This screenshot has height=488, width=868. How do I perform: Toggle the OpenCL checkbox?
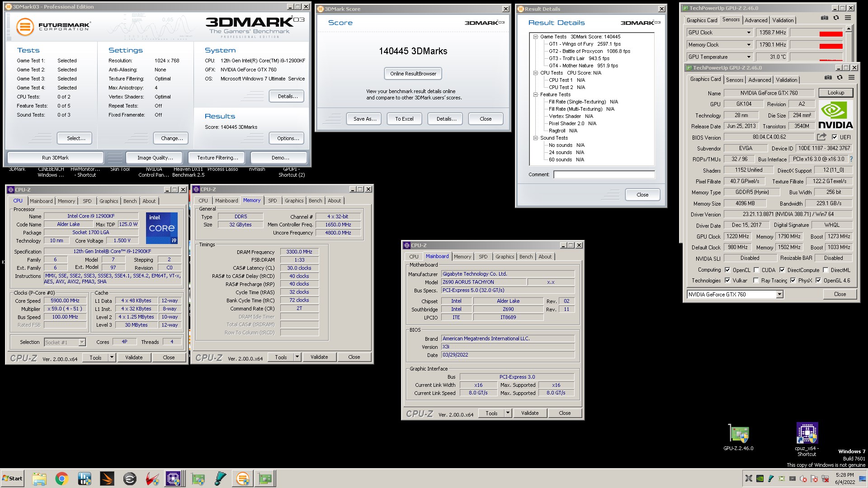click(727, 270)
